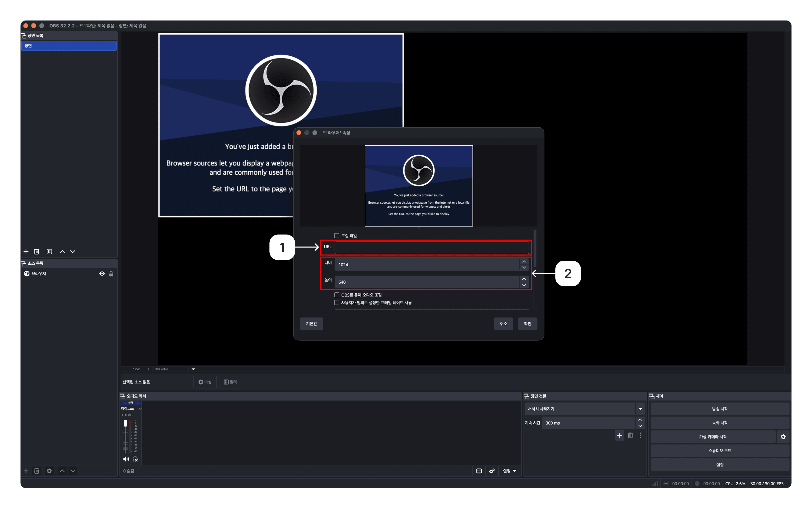Click 확인 to confirm browser properties
The image size is (812, 509).
point(527,324)
